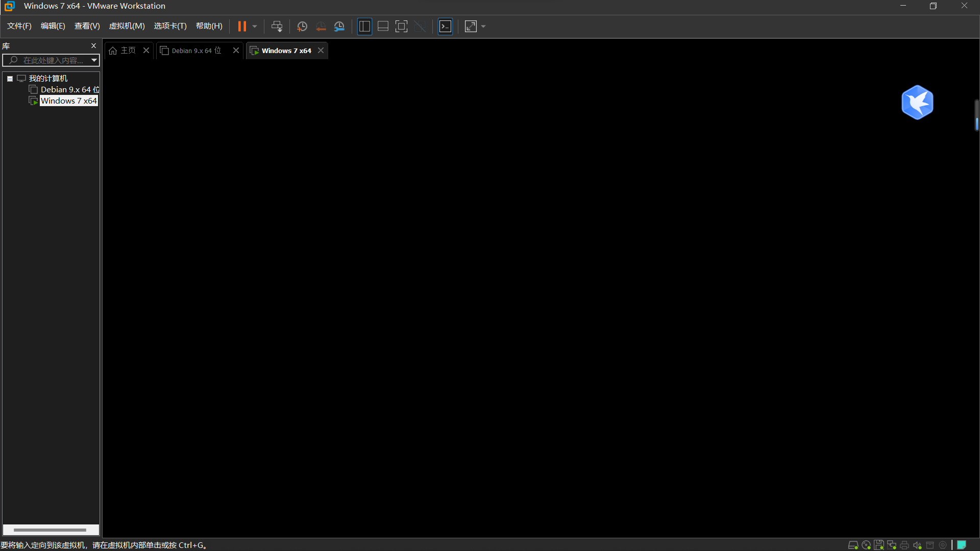Click the blue bird hexagon floating icon
This screenshot has width=980, height=551.
pyautogui.click(x=917, y=103)
